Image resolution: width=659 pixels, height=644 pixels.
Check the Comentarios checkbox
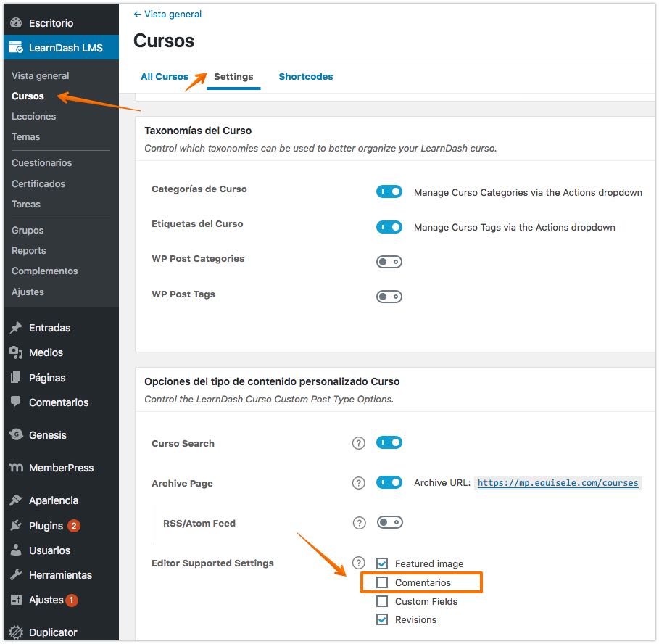click(382, 582)
